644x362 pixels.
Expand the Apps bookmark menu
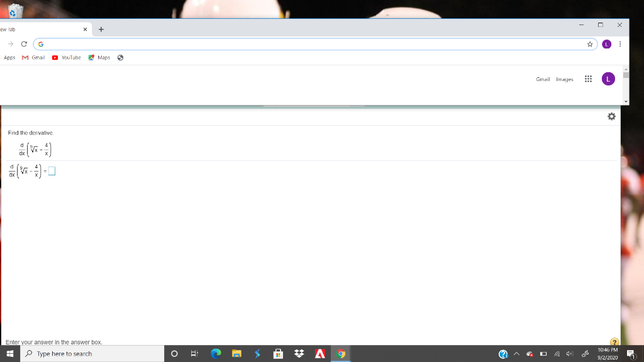point(9,57)
